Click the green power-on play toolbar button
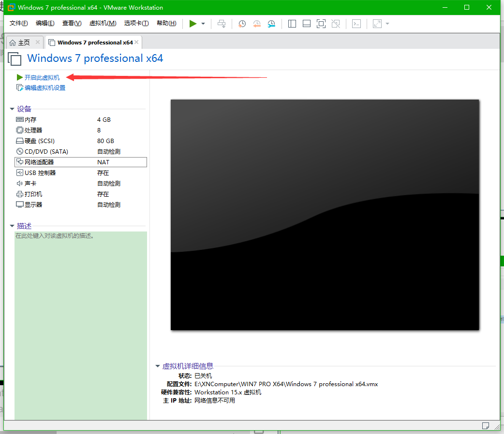 193,24
